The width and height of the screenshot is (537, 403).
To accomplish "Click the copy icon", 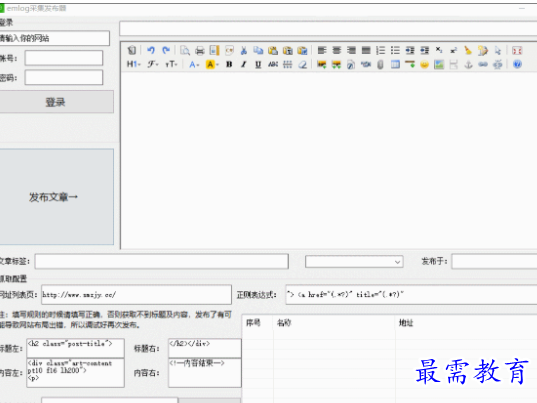I will pyautogui.click(x=258, y=50).
